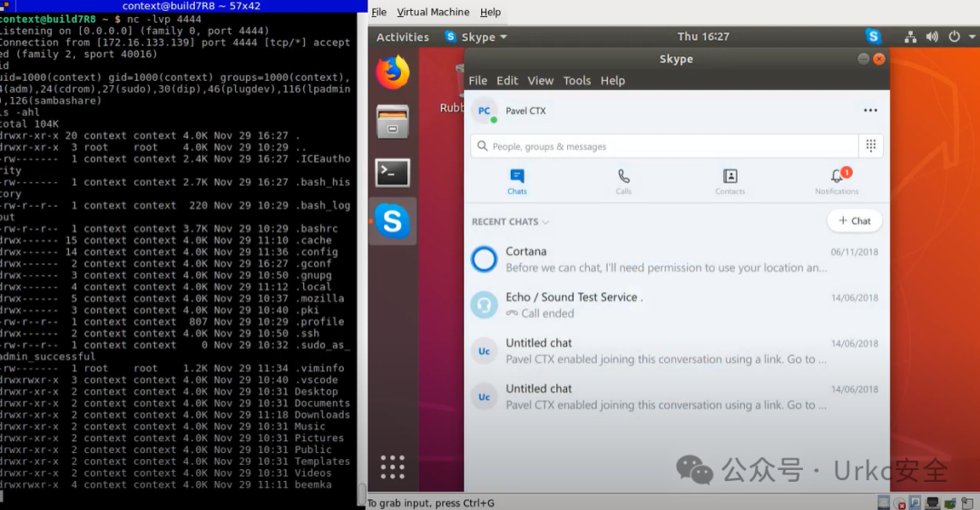Screen dimensions: 980x510
Task: Open the Terminal dock icon
Action: click(393, 172)
